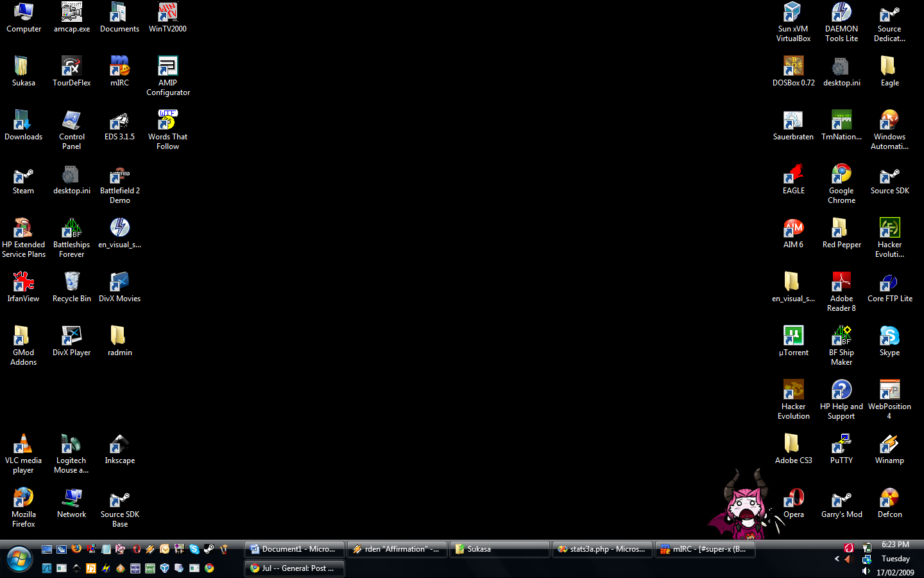The width and height of the screenshot is (924, 578).
Task: Open the Defcon desktop shortcut
Action: (x=890, y=503)
